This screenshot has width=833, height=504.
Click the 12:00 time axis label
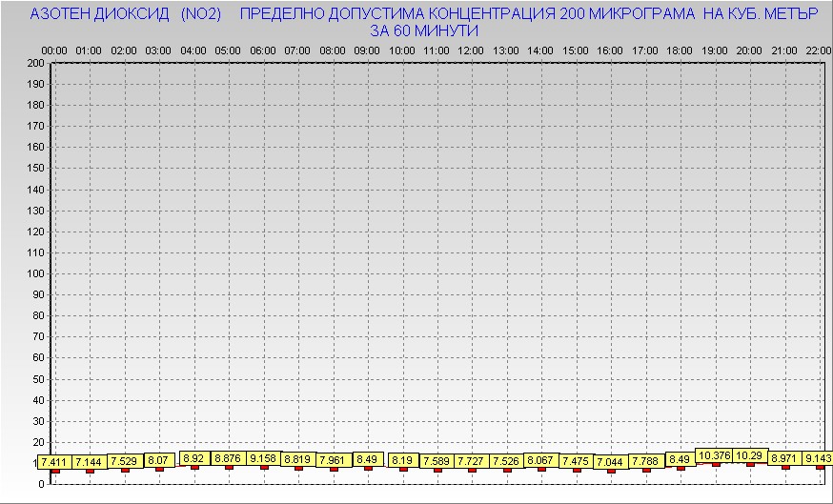tap(471, 50)
